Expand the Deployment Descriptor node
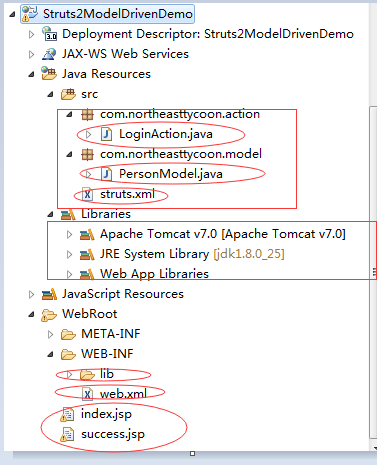The image size is (377, 465). [31, 34]
